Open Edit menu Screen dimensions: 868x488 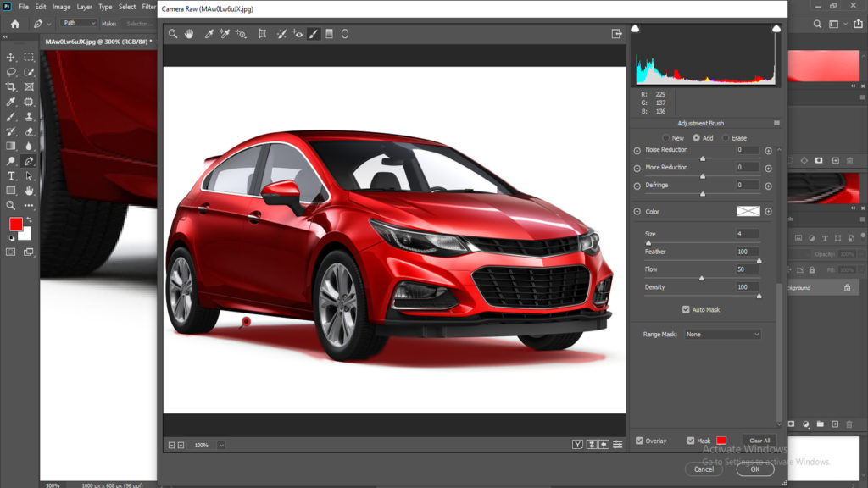[41, 7]
